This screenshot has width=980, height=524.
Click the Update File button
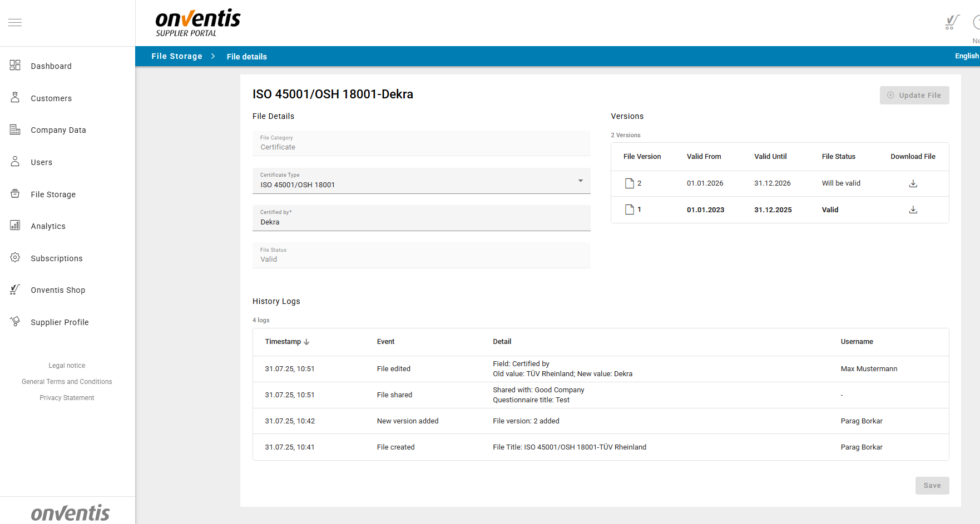(x=914, y=95)
